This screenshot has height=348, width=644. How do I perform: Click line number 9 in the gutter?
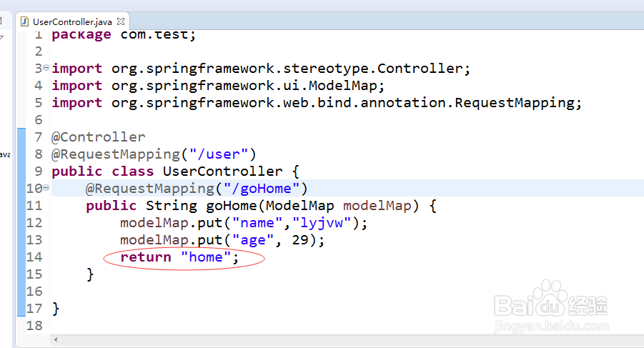coord(38,171)
